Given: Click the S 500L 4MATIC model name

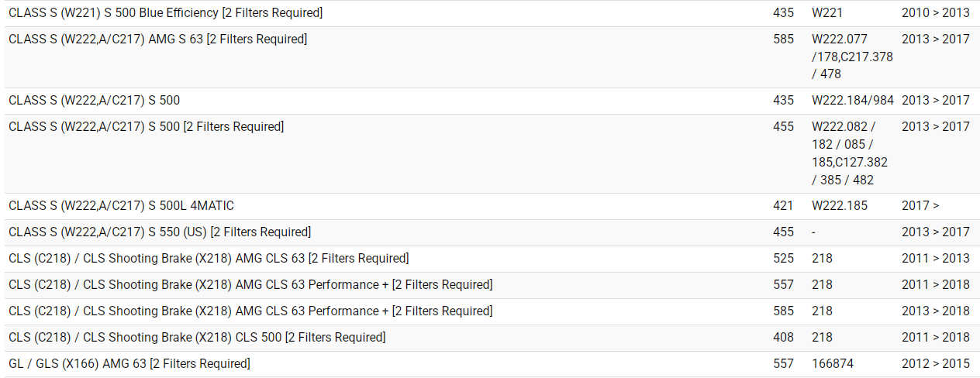Looking at the screenshot, I should tap(121, 206).
